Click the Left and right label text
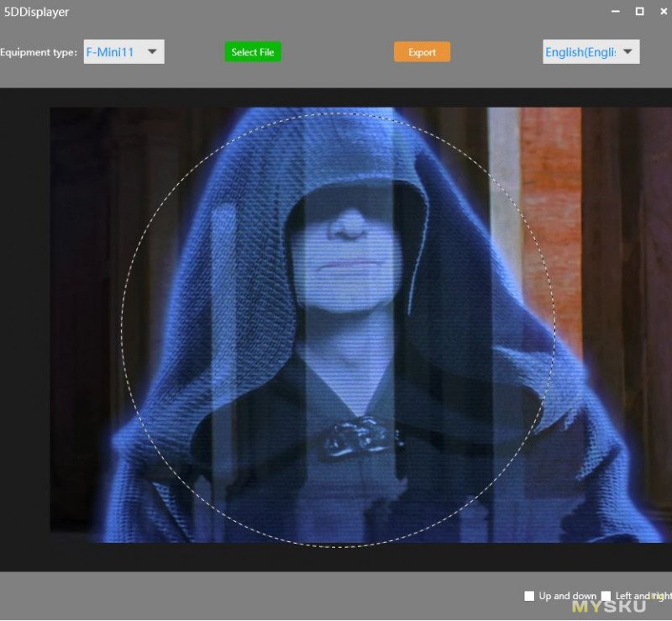The height and width of the screenshot is (621, 672). pyautogui.click(x=643, y=596)
